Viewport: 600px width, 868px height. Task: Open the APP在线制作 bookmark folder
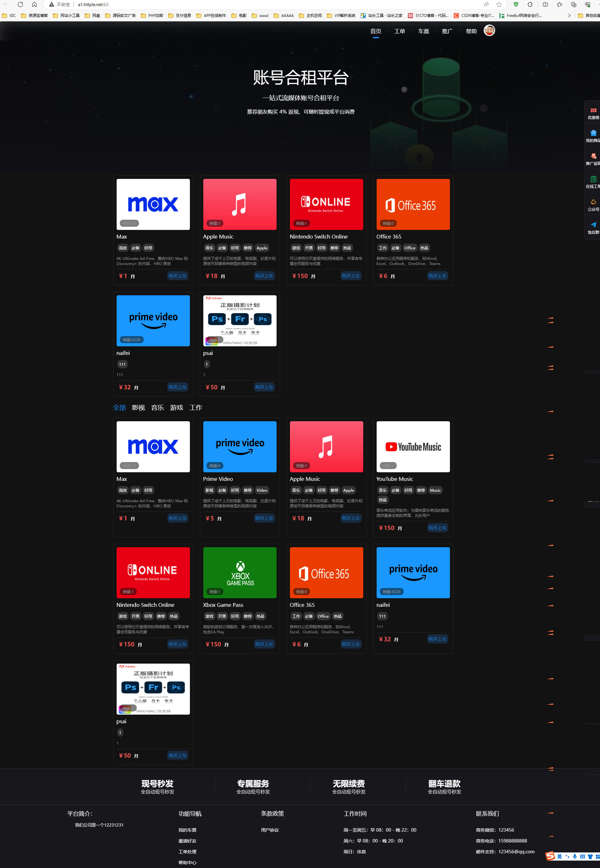coord(211,15)
